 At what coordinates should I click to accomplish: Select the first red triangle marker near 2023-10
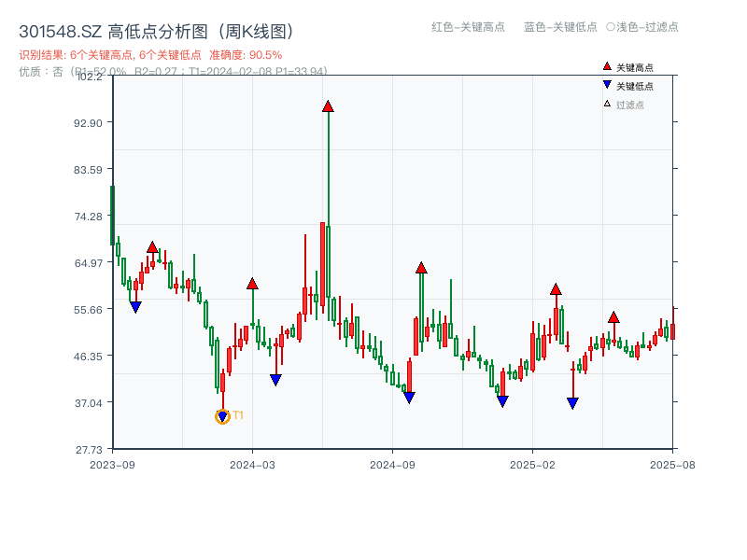(152, 246)
